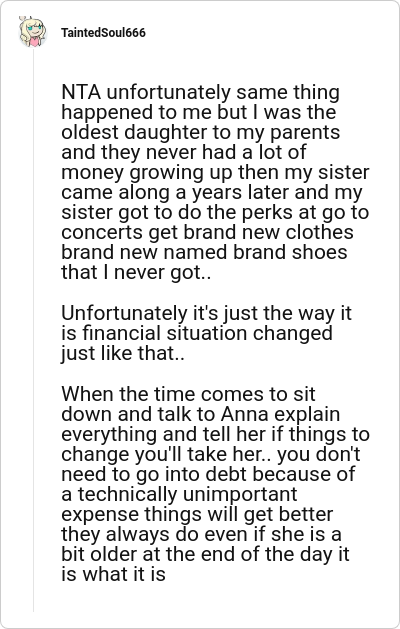
Task: Click the words 'concerts get brand new clothes'
Action: pyautogui.click(x=207, y=233)
